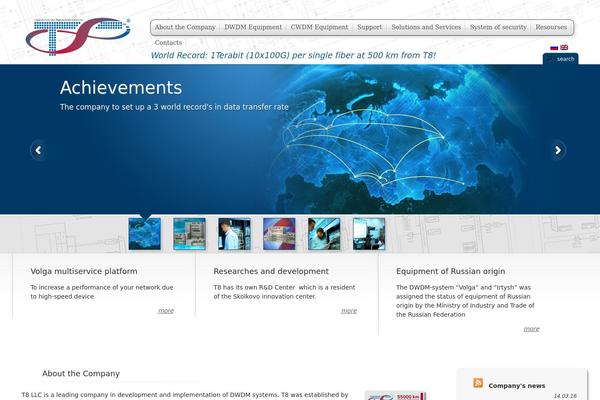Viewport: 600px width, 400px height.
Task: Select the world map slide thumbnail
Action: (145, 234)
